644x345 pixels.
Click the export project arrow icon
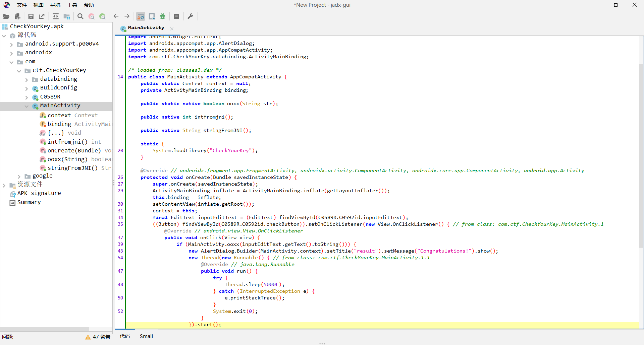42,16
